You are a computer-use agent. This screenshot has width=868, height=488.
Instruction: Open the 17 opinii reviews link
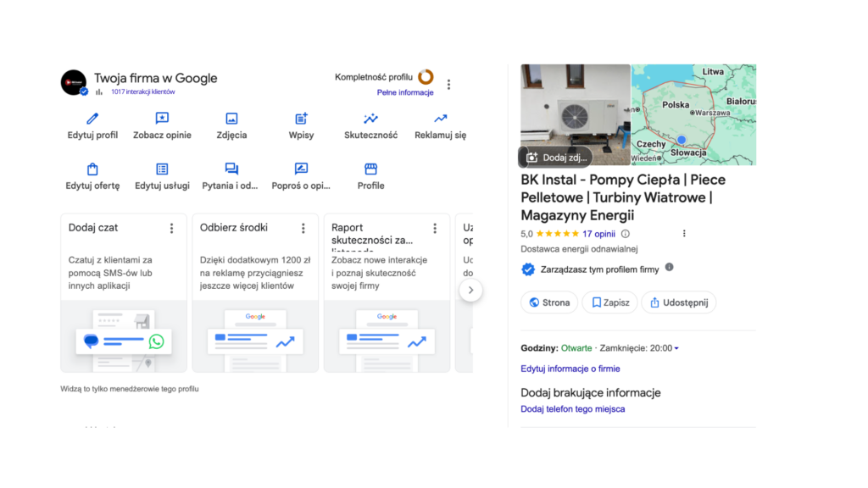click(598, 234)
